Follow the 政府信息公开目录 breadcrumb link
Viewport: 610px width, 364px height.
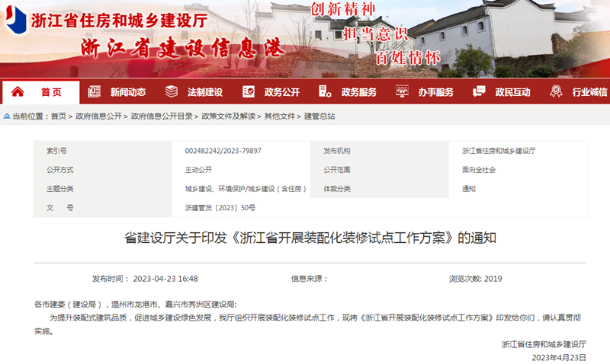click(162, 117)
